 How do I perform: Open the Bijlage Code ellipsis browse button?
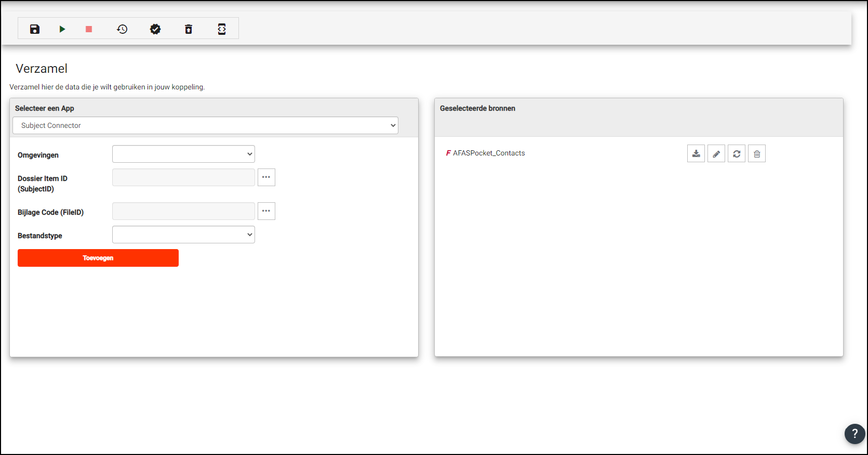[266, 211]
